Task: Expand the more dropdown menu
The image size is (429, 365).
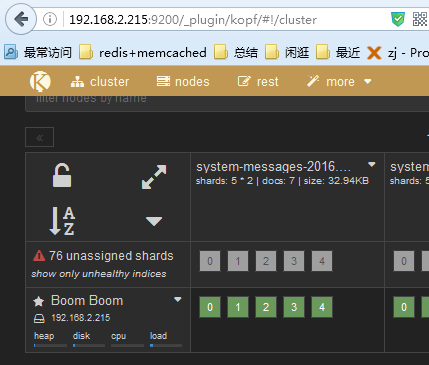Action: [x=339, y=81]
